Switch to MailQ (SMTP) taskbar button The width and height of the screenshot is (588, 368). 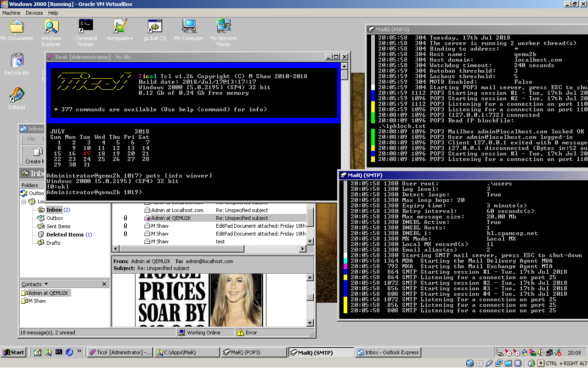pyautogui.click(x=321, y=352)
